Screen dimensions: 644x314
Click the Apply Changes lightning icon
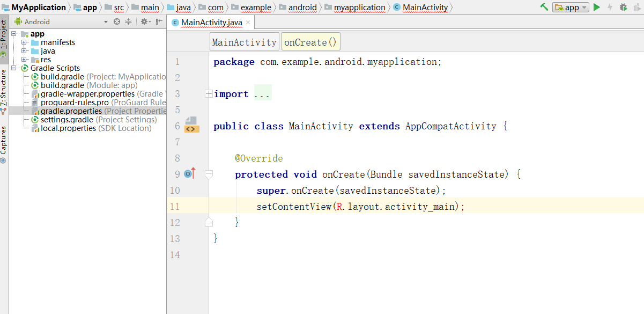610,8
